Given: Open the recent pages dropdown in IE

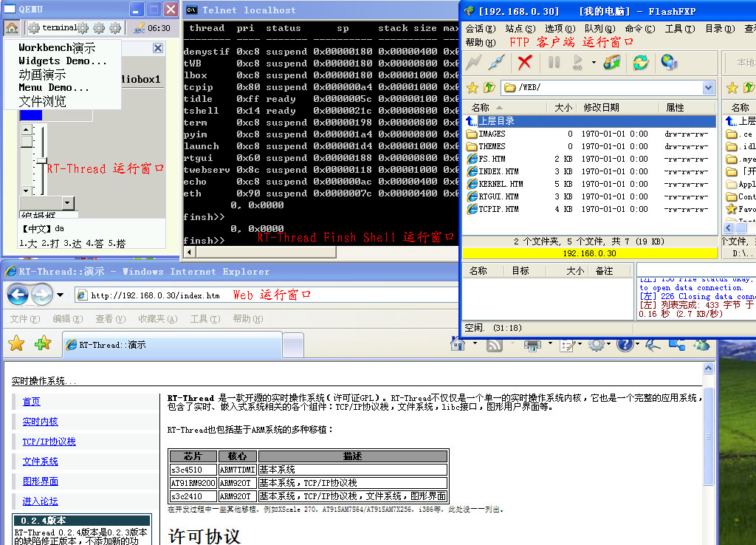Looking at the screenshot, I should click(x=61, y=295).
